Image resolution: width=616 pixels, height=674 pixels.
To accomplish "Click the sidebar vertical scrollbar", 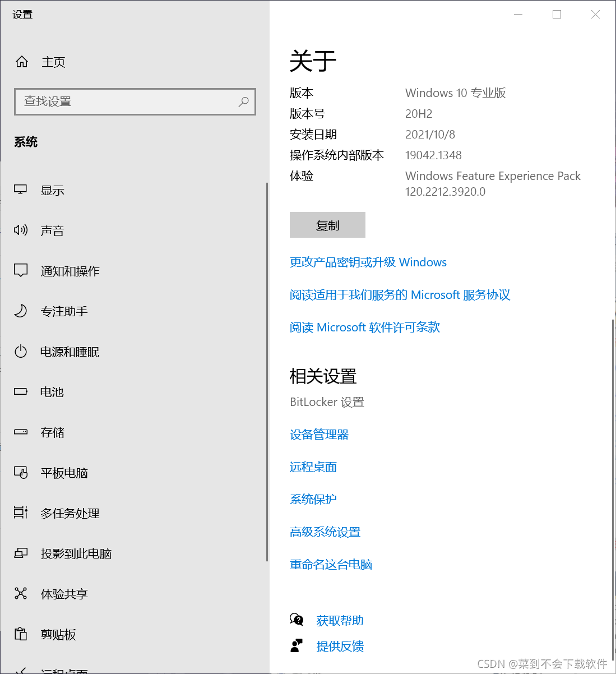I will 267,371.
